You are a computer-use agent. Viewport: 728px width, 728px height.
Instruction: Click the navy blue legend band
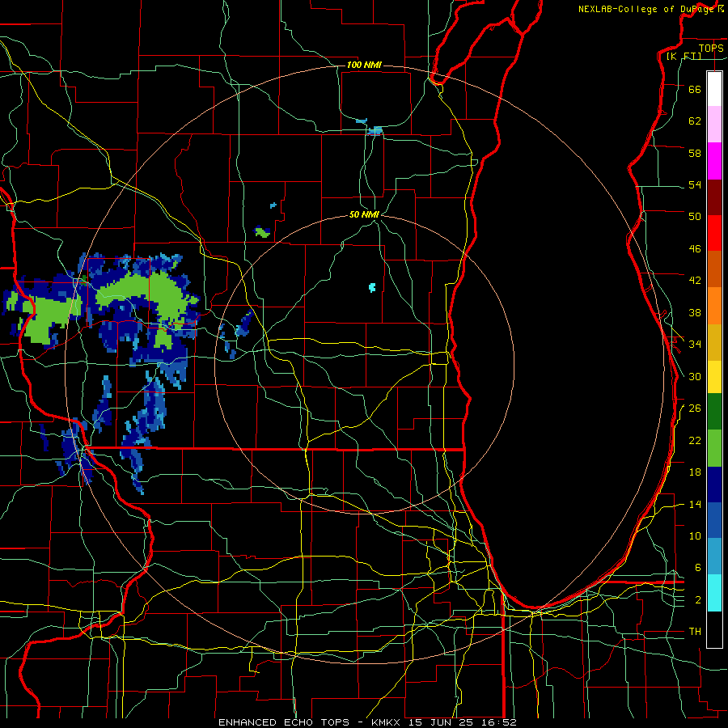pos(714,485)
